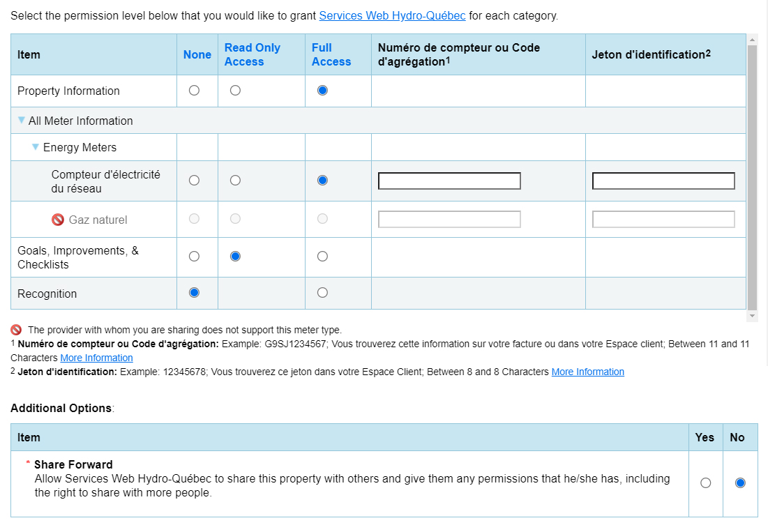Viewport: 768px width, 532px height.
Task: Collapse the Energy Meters tree node
Action: (x=36, y=147)
